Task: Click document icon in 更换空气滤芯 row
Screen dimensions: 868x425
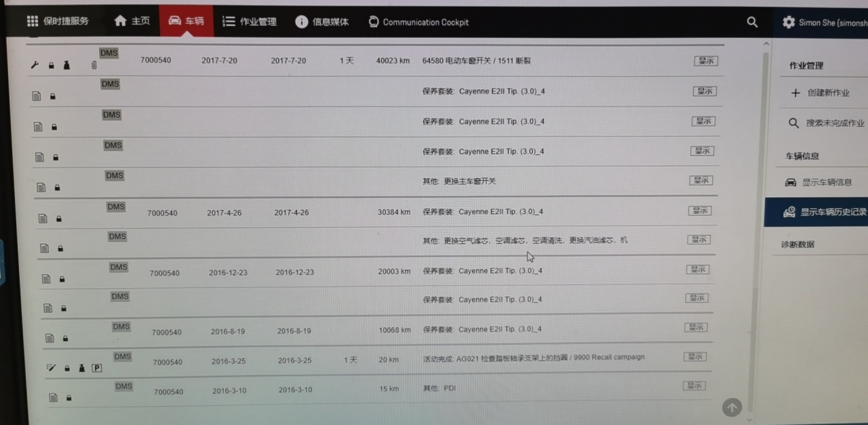Action: pos(45,248)
